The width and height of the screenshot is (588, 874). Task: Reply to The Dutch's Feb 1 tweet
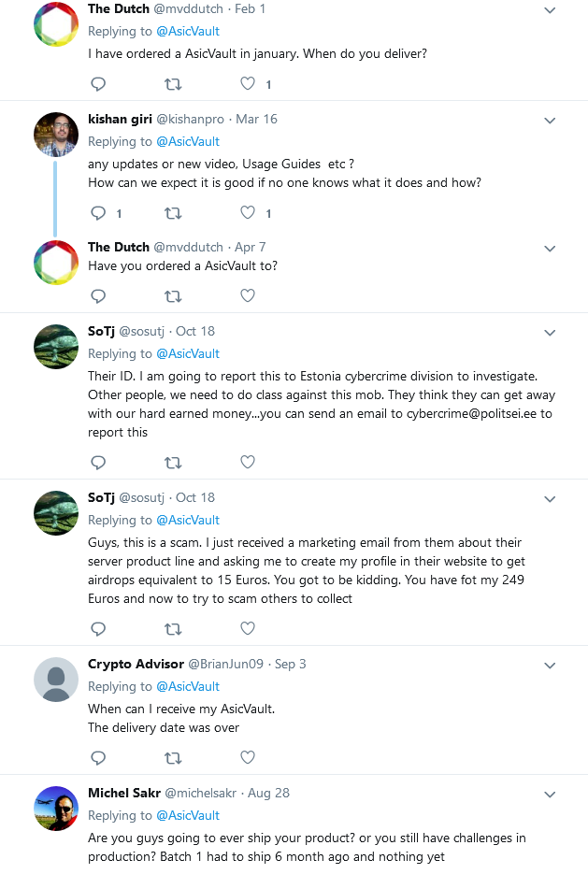[x=98, y=84]
